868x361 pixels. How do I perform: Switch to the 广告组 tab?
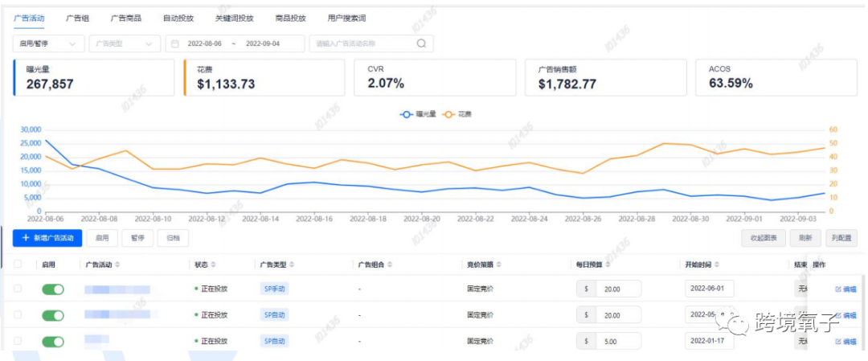pyautogui.click(x=77, y=18)
